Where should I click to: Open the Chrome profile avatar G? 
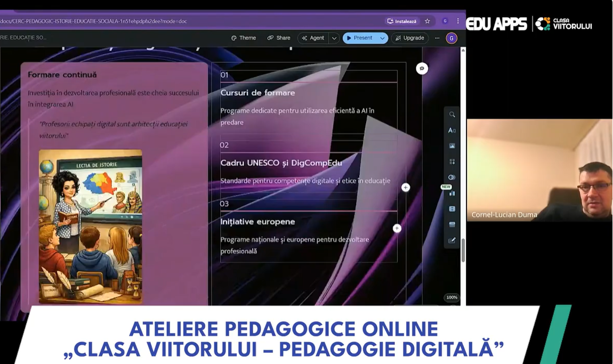click(445, 21)
